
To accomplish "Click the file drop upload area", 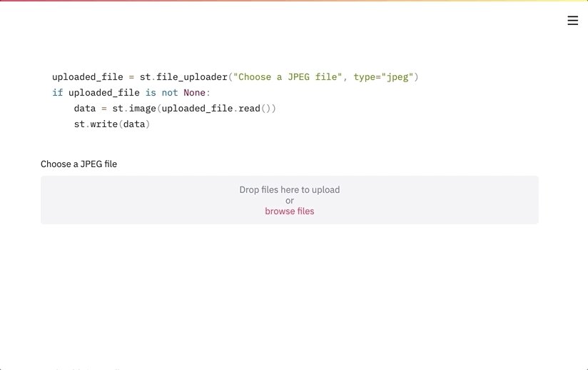I will pyautogui.click(x=290, y=200).
